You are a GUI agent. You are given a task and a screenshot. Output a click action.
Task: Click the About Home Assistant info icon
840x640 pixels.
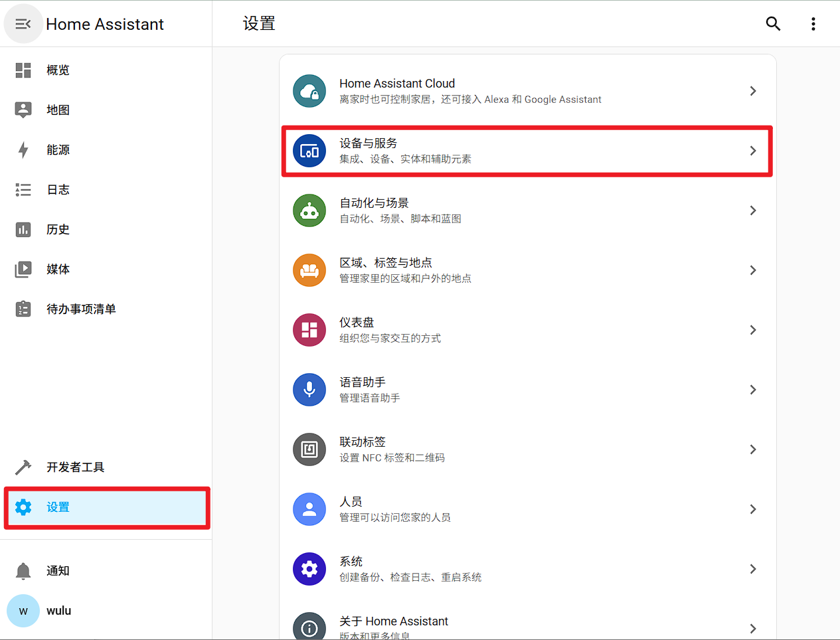coord(309,626)
